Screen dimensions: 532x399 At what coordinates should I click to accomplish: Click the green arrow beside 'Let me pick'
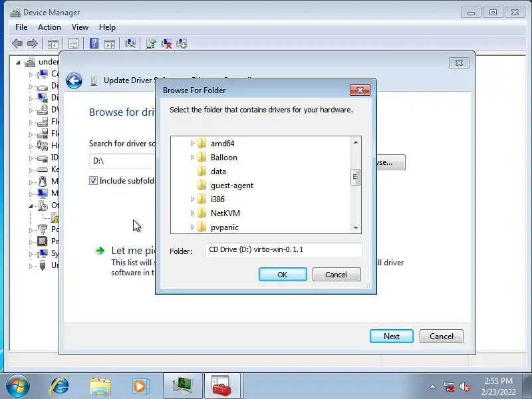pos(100,251)
